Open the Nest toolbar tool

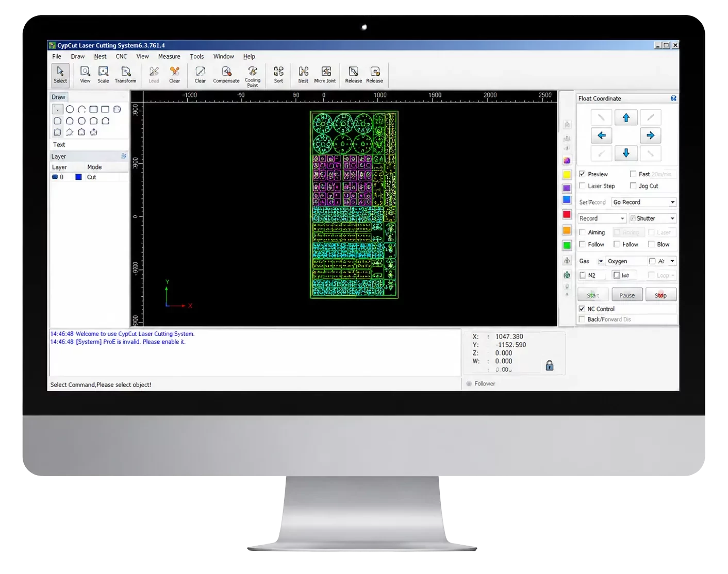303,74
